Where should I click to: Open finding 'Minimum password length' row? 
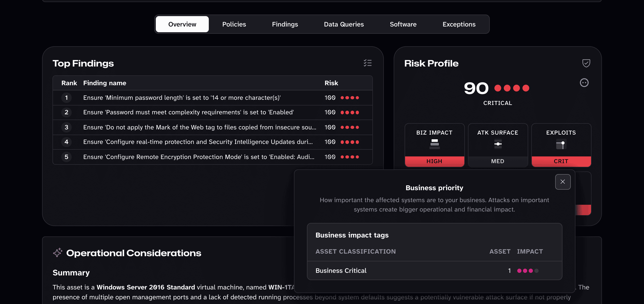click(213, 98)
